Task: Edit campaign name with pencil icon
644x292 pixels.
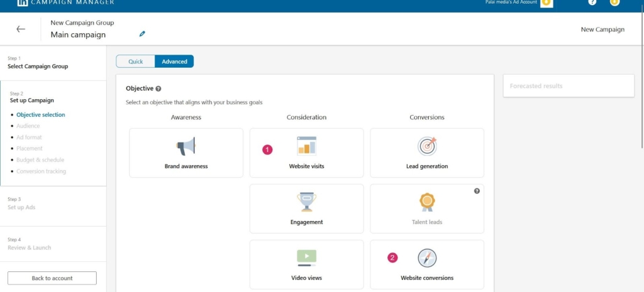Action: click(142, 34)
